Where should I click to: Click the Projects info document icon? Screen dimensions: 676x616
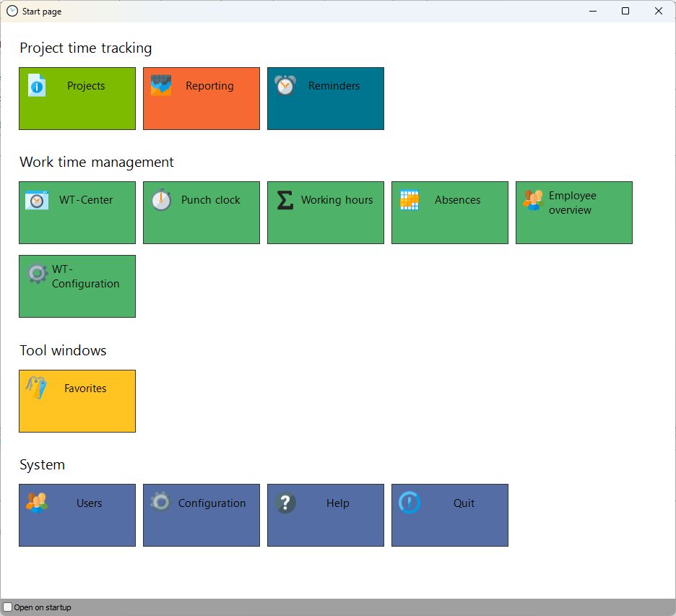37,85
